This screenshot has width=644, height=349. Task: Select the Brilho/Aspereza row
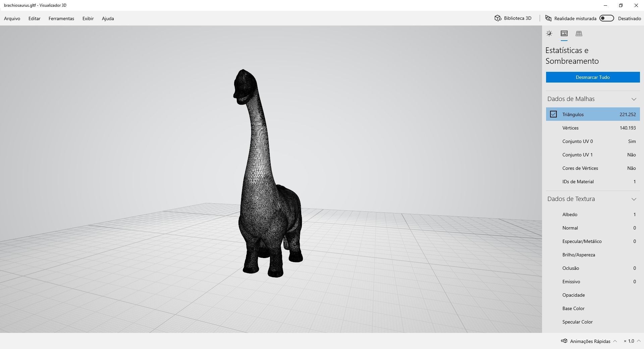593,255
